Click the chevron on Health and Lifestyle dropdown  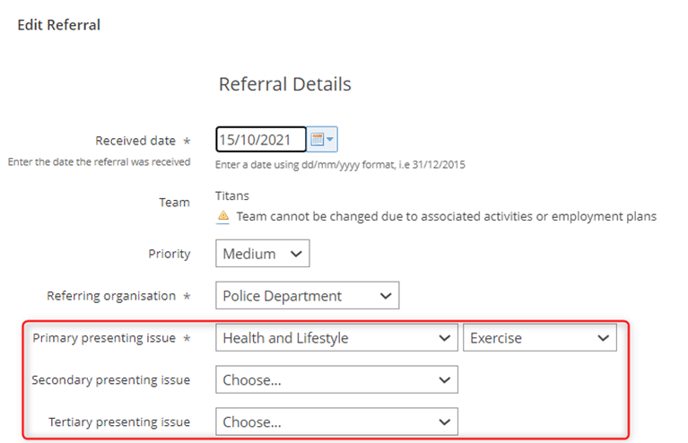[444, 338]
